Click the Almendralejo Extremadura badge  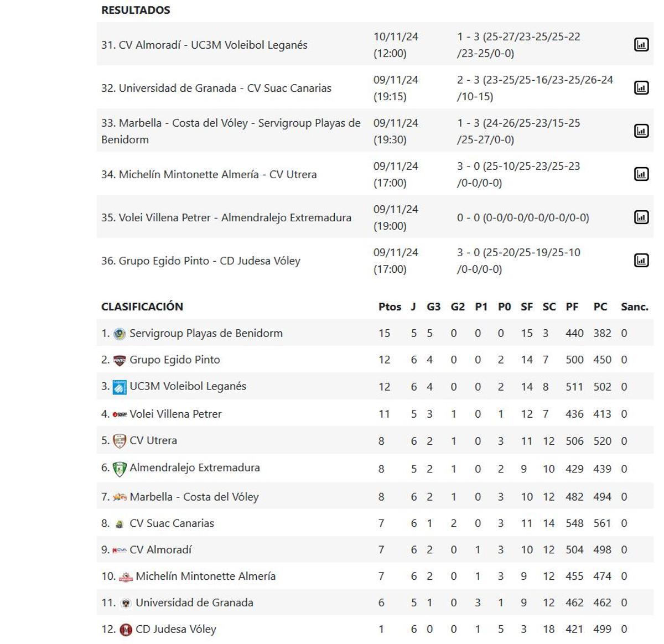[x=120, y=468]
